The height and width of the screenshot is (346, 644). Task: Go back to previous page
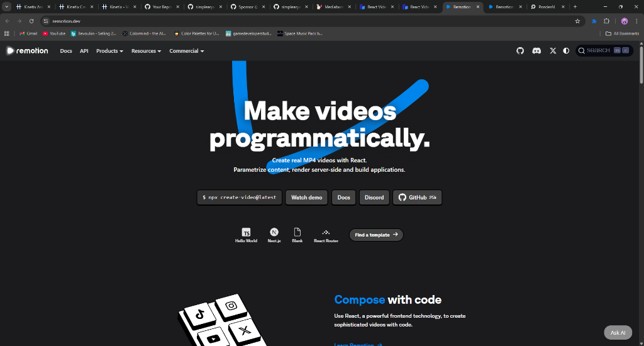point(8,21)
